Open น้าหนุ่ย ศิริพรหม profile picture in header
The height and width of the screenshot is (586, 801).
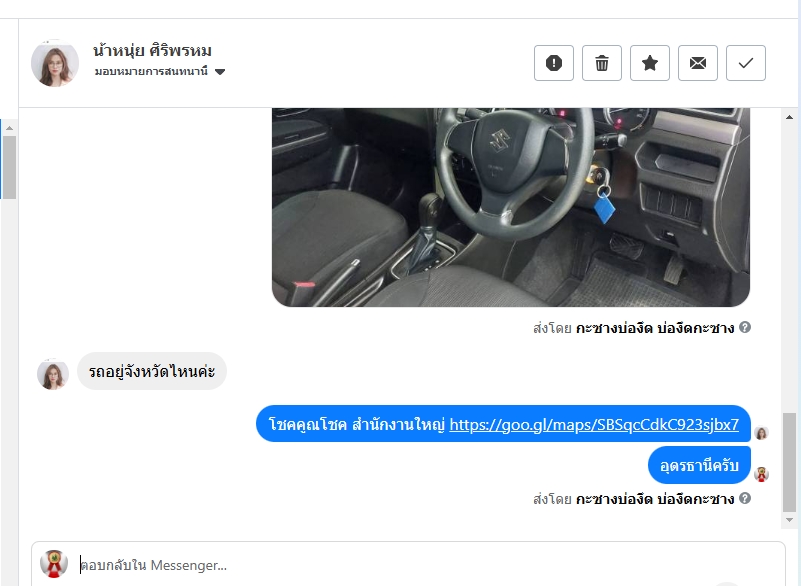tap(55, 63)
